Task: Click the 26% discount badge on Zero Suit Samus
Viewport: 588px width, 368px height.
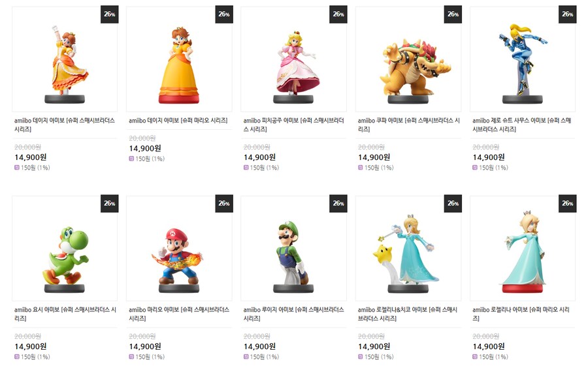Action: (567, 14)
